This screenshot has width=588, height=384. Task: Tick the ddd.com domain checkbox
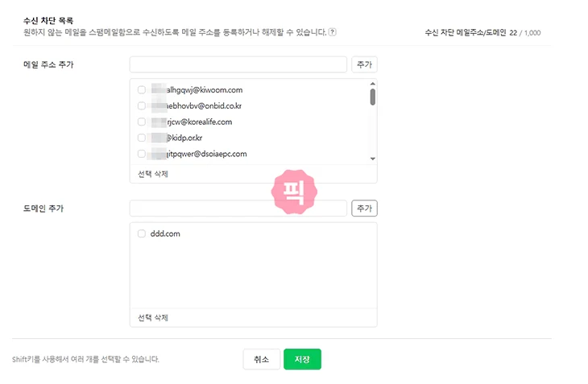142,233
